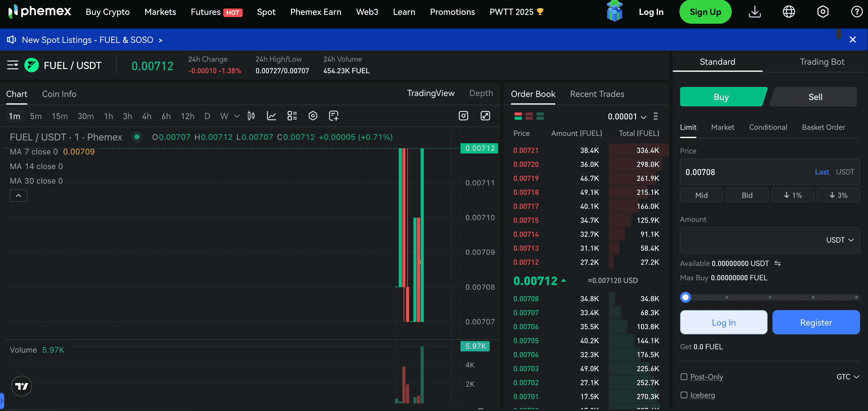Click the Mid price button
Image resolution: width=868 pixels, height=411 pixels.
coord(701,195)
